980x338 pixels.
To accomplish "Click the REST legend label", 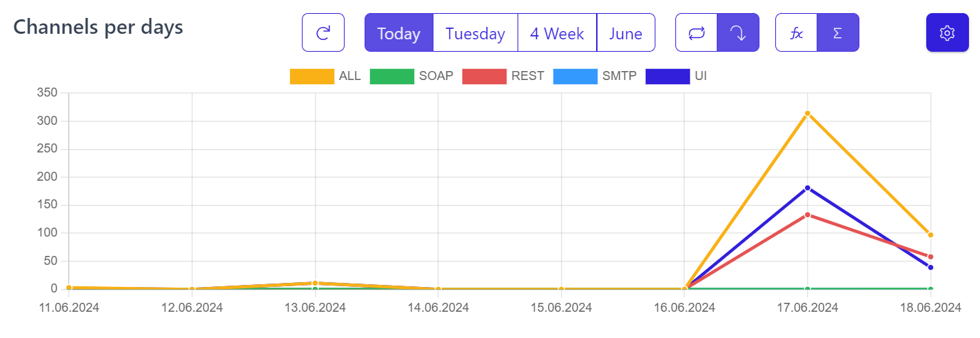I will tap(528, 77).
